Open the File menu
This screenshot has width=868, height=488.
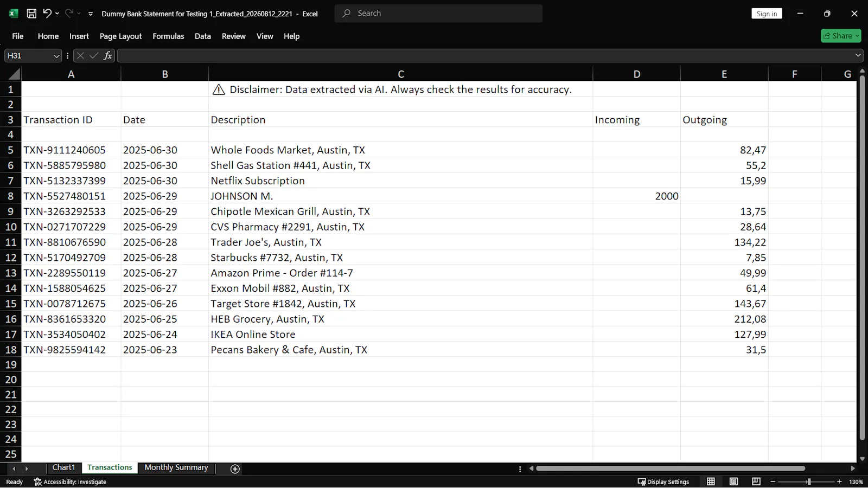pos(18,36)
